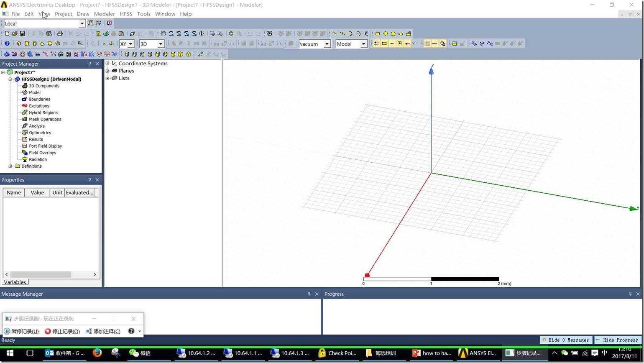Click the stop recording button
Viewport: 644px width, 363px height.
pos(62,331)
